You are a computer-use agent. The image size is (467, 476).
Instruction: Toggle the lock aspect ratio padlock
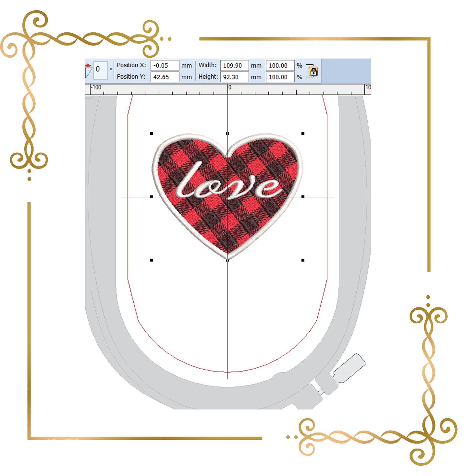pyautogui.click(x=313, y=72)
